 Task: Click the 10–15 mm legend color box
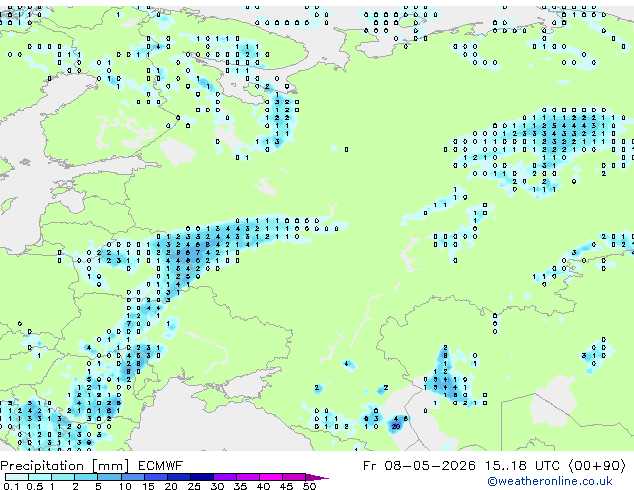(x=133, y=477)
